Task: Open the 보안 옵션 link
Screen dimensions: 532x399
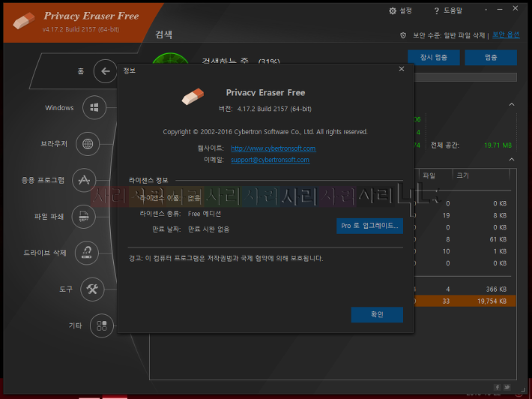Action: pos(506,34)
